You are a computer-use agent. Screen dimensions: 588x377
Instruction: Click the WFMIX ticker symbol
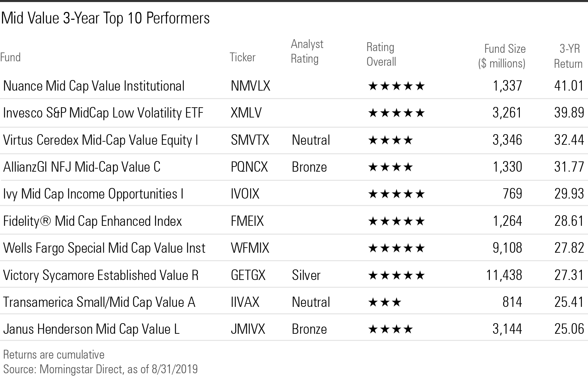point(250,248)
